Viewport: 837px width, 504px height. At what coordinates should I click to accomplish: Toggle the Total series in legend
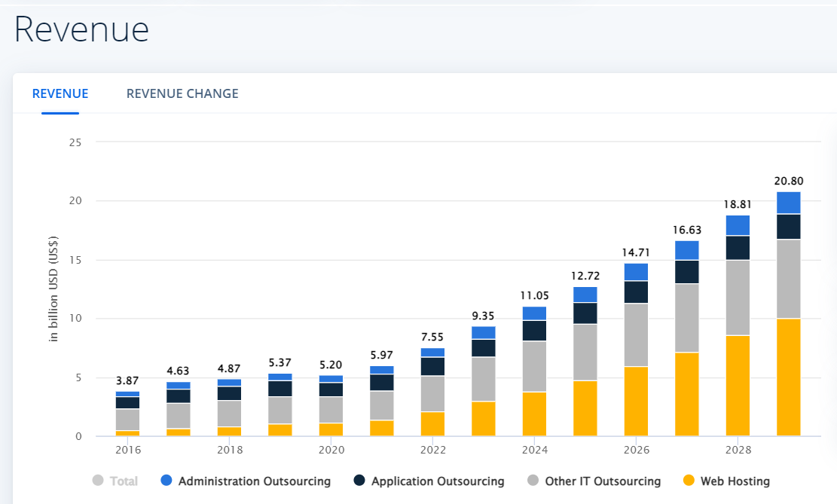(115, 481)
